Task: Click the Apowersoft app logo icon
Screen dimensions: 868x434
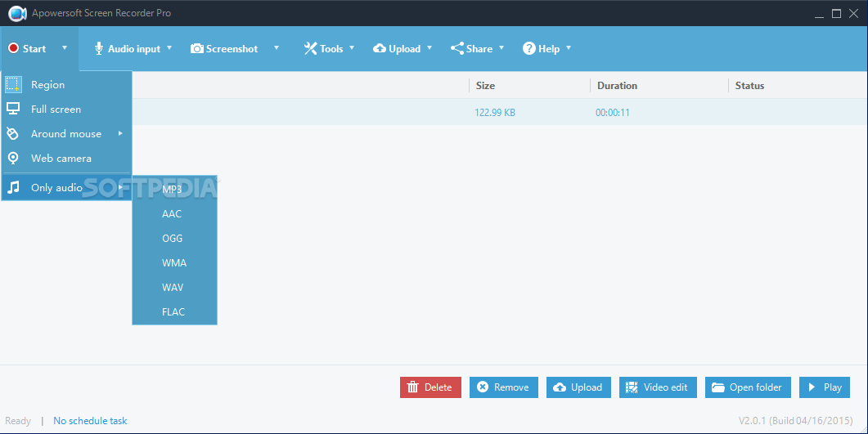Action: click(x=17, y=13)
